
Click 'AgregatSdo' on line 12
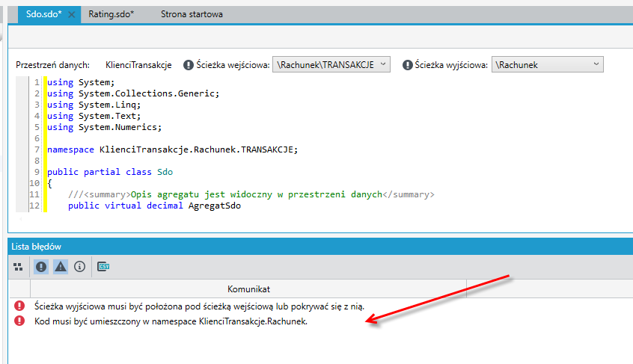[x=214, y=206]
